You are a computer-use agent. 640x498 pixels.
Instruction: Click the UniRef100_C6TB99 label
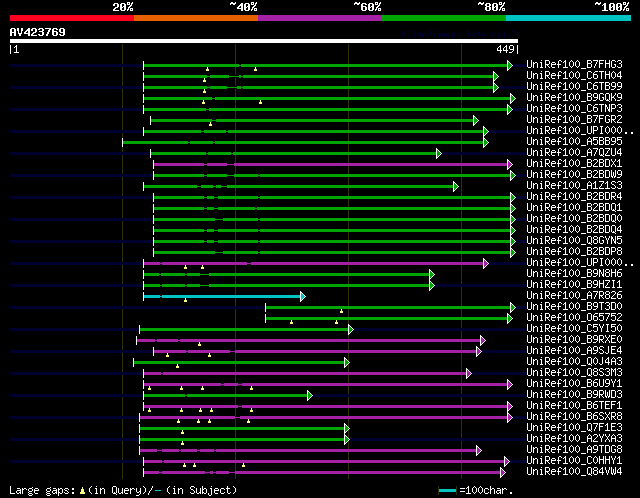pos(574,87)
